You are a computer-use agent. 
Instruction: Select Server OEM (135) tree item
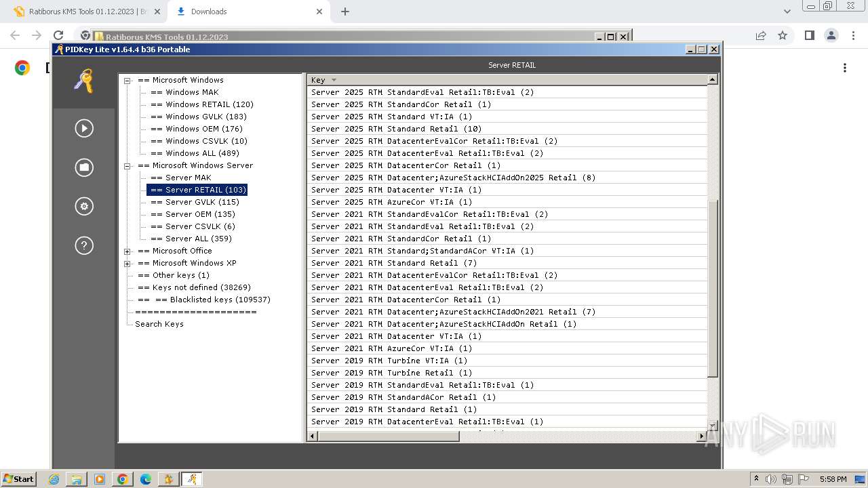193,214
